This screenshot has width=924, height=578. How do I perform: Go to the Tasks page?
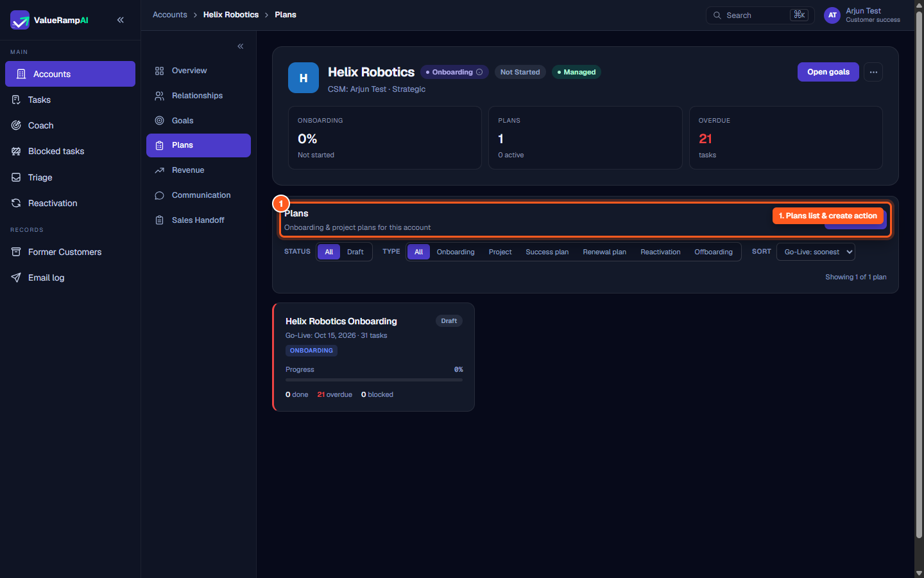pos(70,100)
